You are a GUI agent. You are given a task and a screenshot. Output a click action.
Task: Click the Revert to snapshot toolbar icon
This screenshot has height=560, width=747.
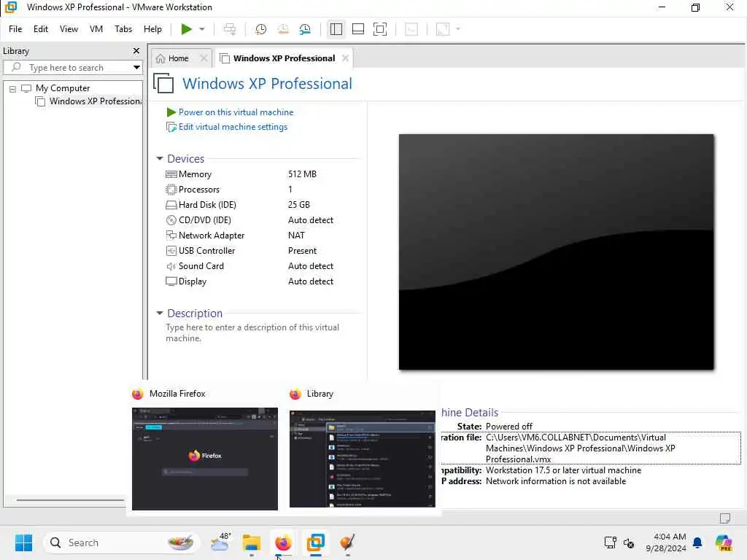[283, 29]
